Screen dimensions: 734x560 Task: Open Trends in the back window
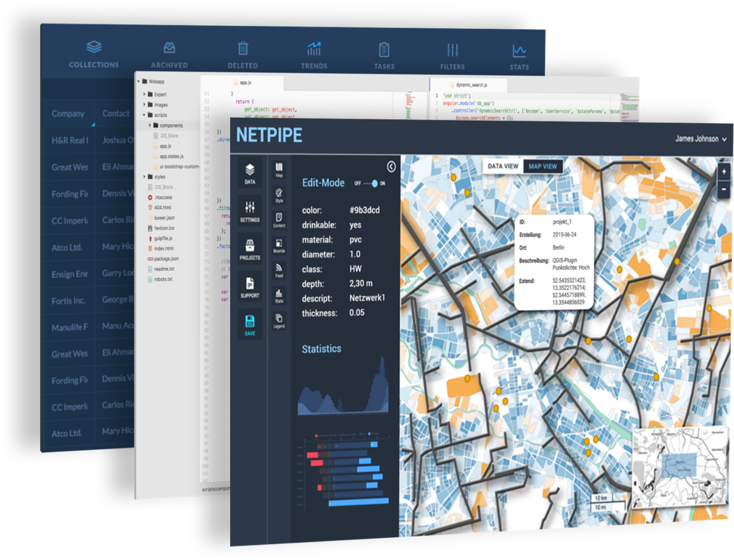pyautogui.click(x=314, y=55)
